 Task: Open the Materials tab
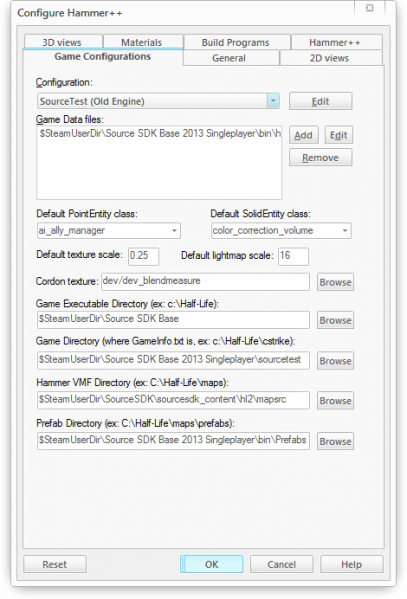pyautogui.click(x=143, y=42)
